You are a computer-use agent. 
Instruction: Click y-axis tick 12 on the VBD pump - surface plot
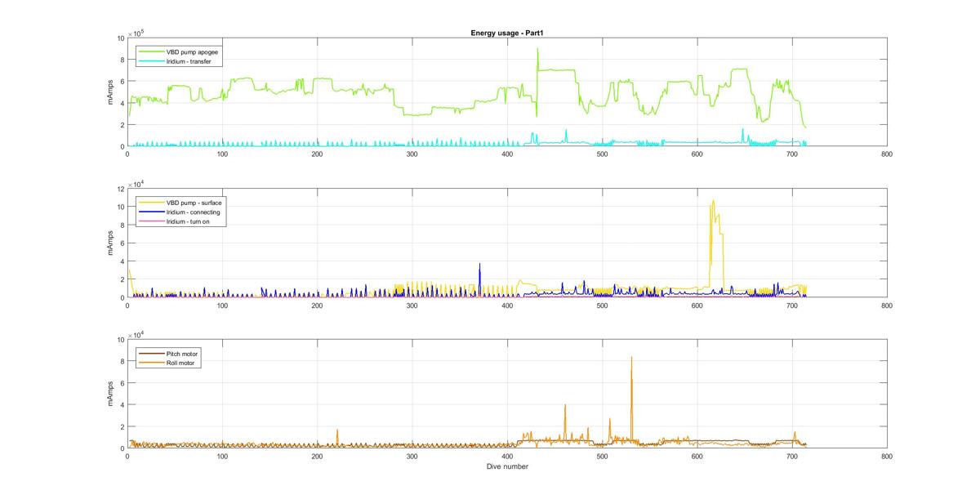(x=120, y=190)
